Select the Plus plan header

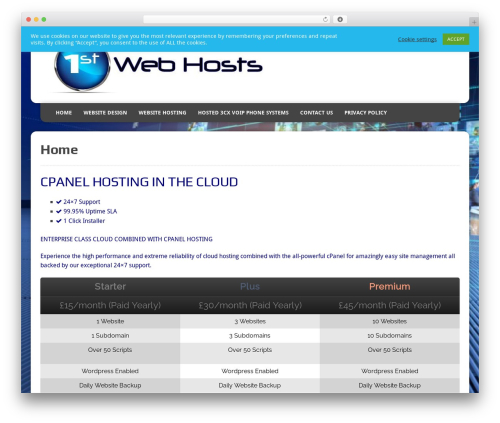point(250,286)
